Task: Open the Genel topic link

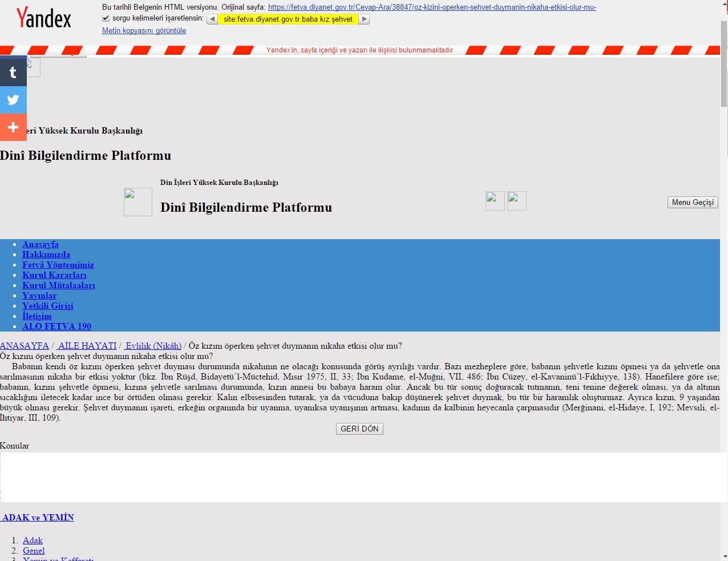Action: pyautogui.click(x=34, y=551)
